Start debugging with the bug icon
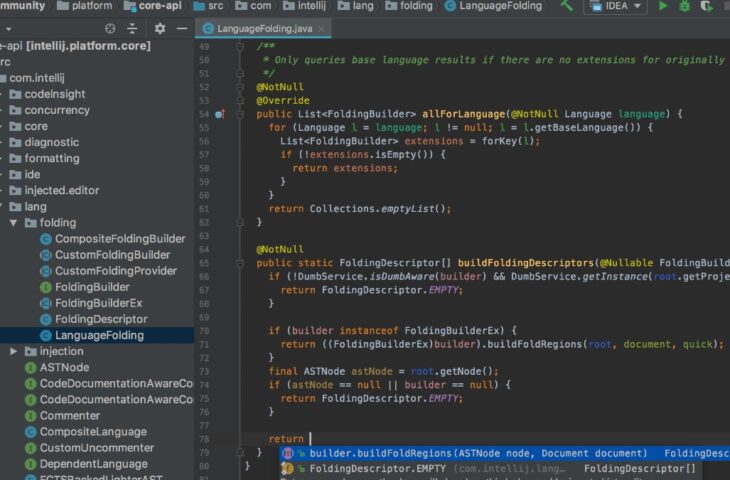This screenshot has width=730, height=480. click(685, 6)
